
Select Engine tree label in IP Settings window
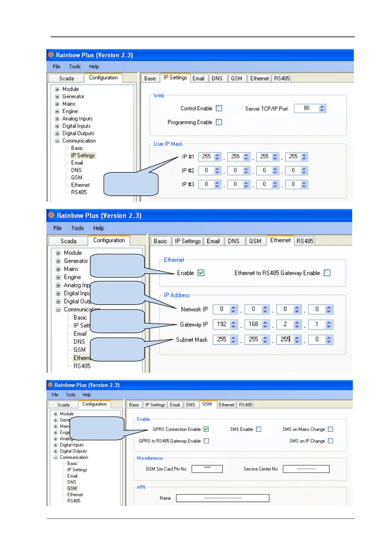tap(70, 111)
